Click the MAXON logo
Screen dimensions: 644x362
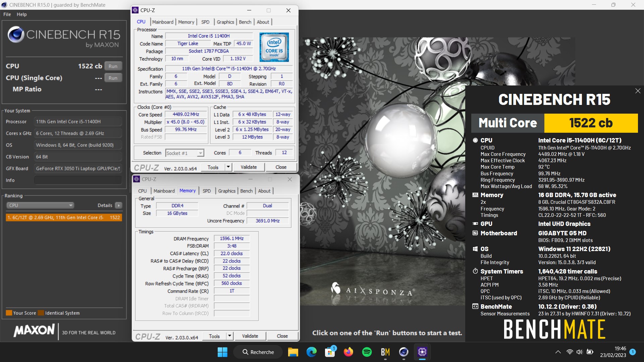[34, 330]
